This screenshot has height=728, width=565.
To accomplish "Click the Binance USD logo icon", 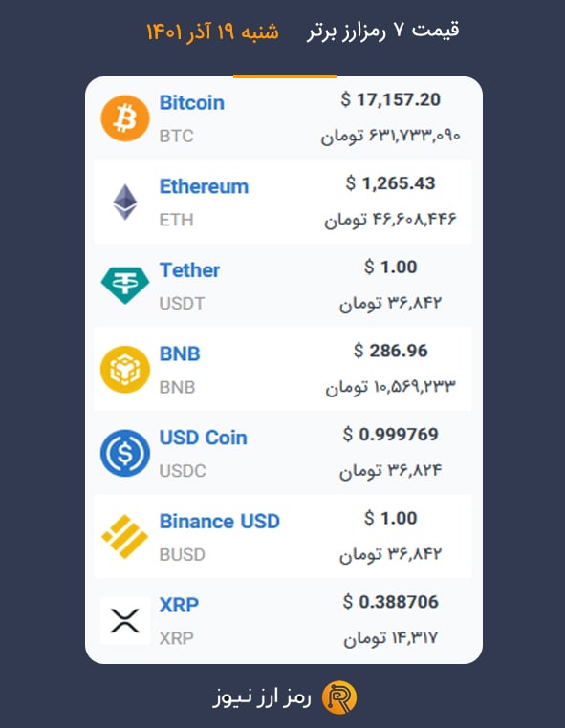I will point(125,536).
